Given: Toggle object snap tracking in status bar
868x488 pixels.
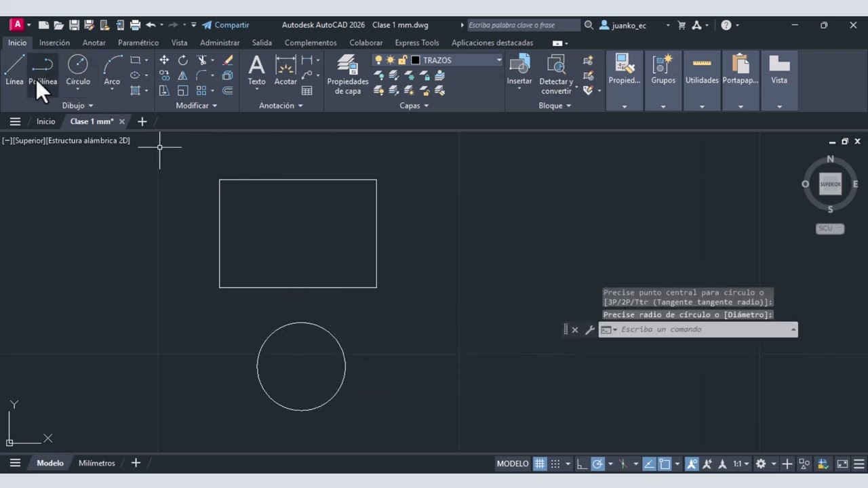Looking at the screenshot, I should [649, 464].
